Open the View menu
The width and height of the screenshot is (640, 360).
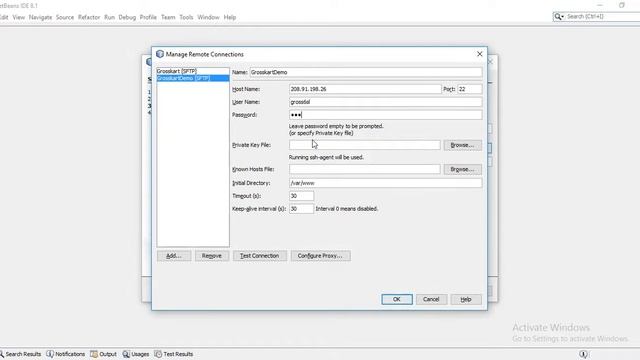click(18, 17)
